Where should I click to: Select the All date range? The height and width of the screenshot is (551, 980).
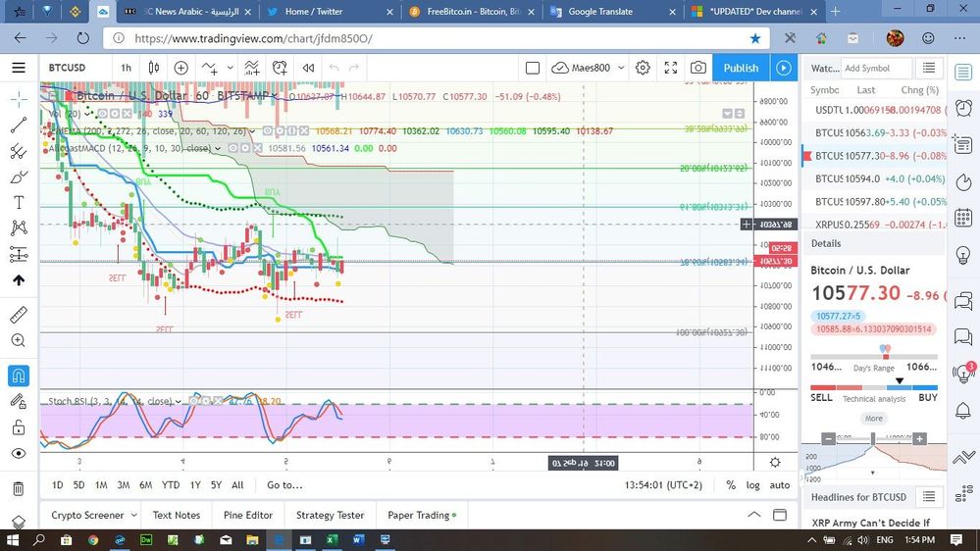pyautogui.click(x=237, y=484)
